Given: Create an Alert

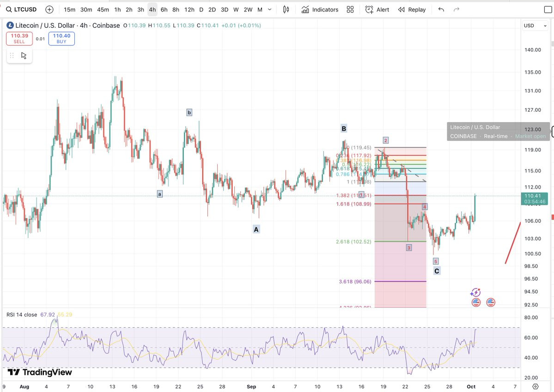Looking at the screenshot, I should [377, 10].
